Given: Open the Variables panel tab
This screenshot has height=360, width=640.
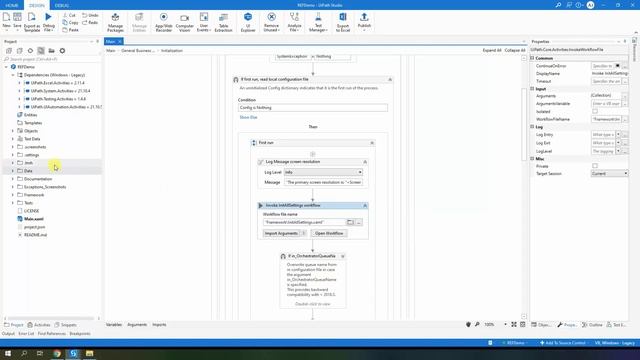Looking at the screenshot, I should point(114,324).
